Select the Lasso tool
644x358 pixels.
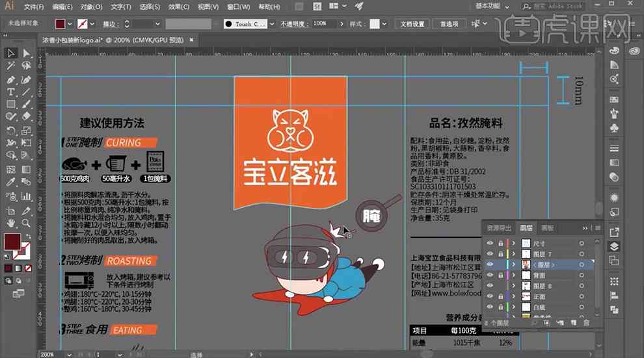tap(26, 66)
